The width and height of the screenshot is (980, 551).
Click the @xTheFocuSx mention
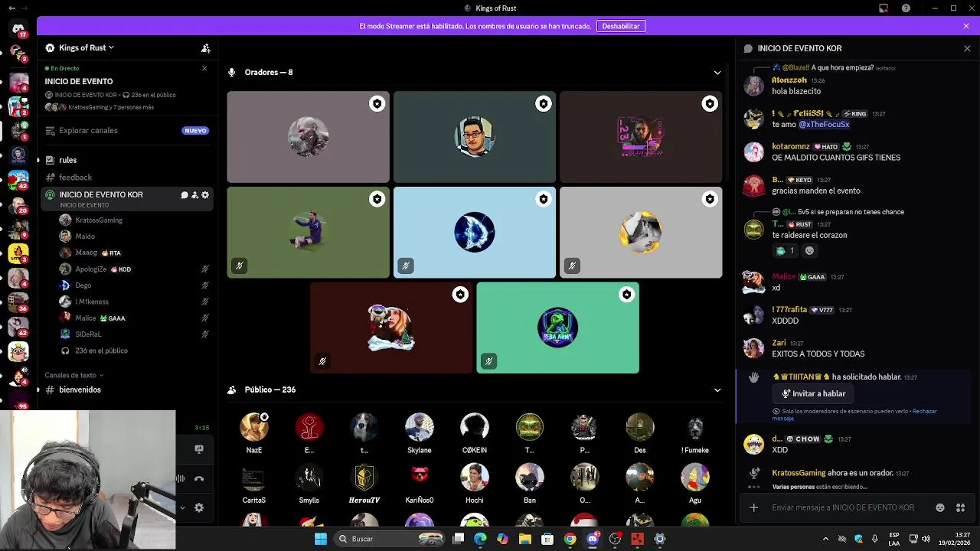pos(824,124)
